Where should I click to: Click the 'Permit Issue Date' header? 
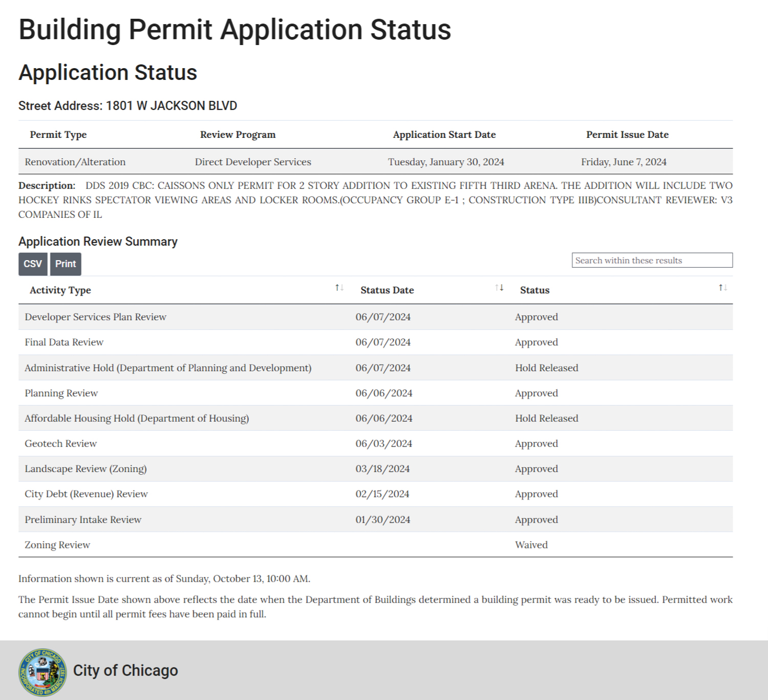point(627,135)
